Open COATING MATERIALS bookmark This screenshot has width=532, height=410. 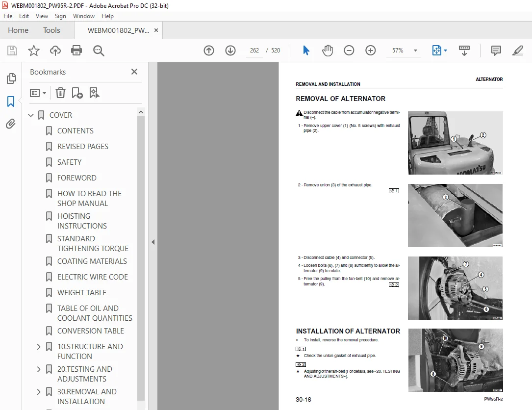92,261
